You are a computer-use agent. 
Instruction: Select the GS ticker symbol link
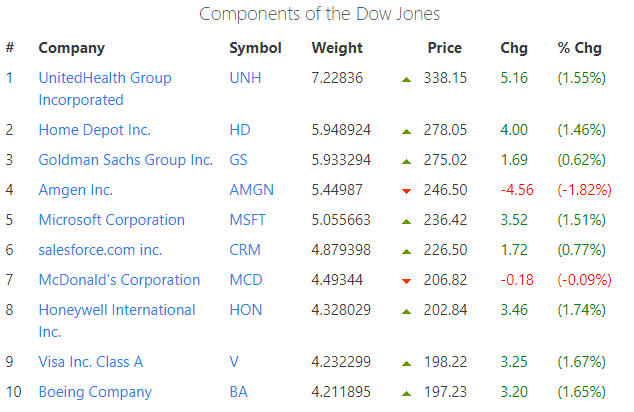point(239,160)
